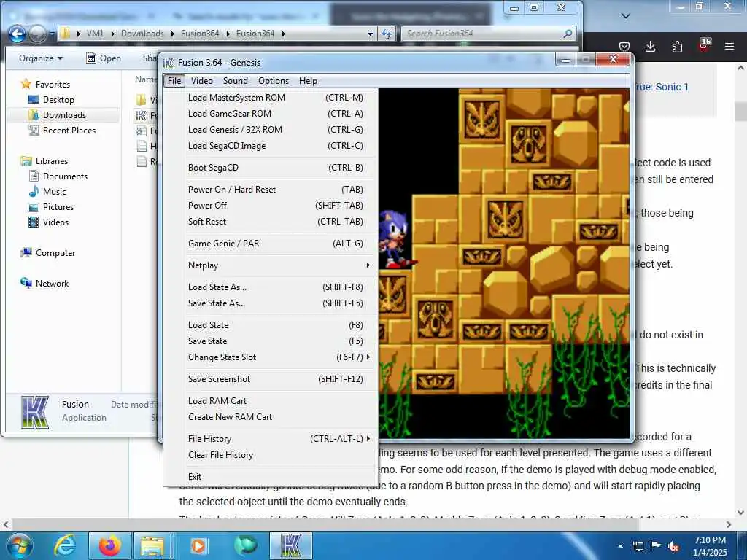Switch to Firefox on the taskbar
The width and height of the screenshot is (747, 560).
tap(109, 546)
